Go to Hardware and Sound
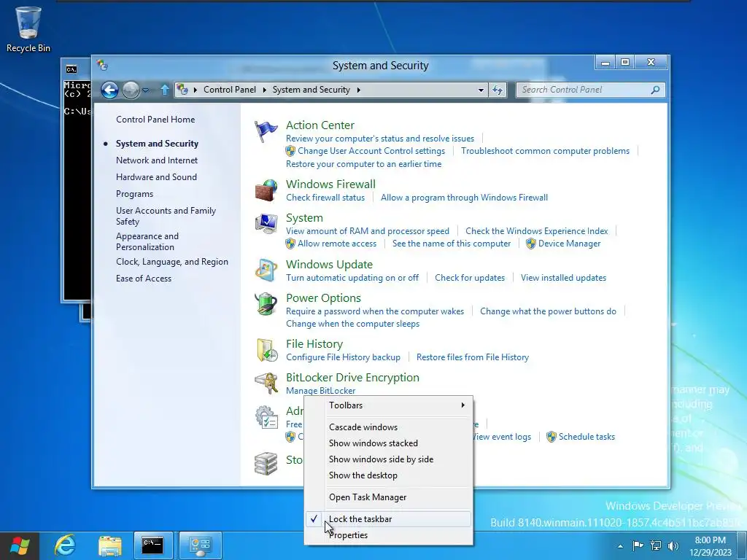 (x=156, y=177)
